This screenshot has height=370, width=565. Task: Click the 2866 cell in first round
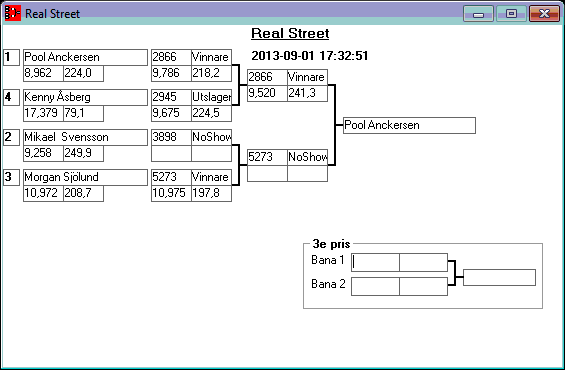(171, 57)
